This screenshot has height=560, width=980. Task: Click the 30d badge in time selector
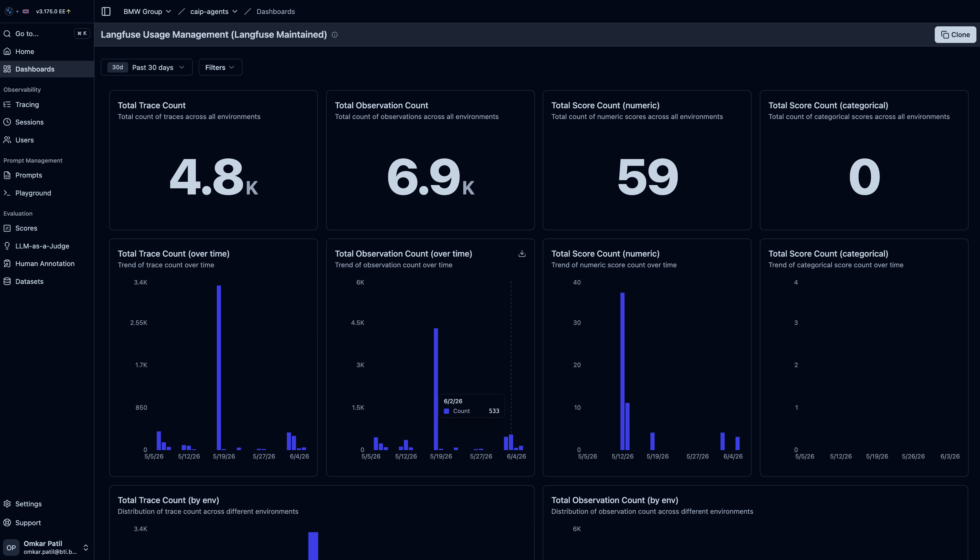pos(117,67)
